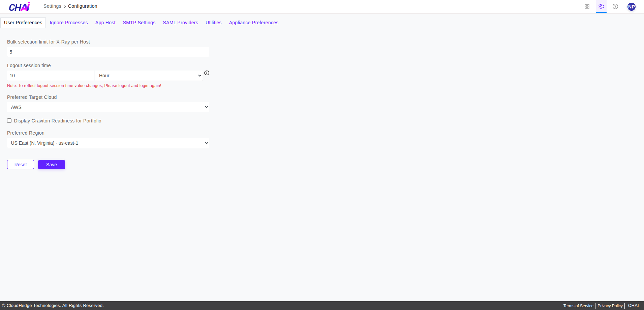Click the Settings gear icon

[601, 6]
